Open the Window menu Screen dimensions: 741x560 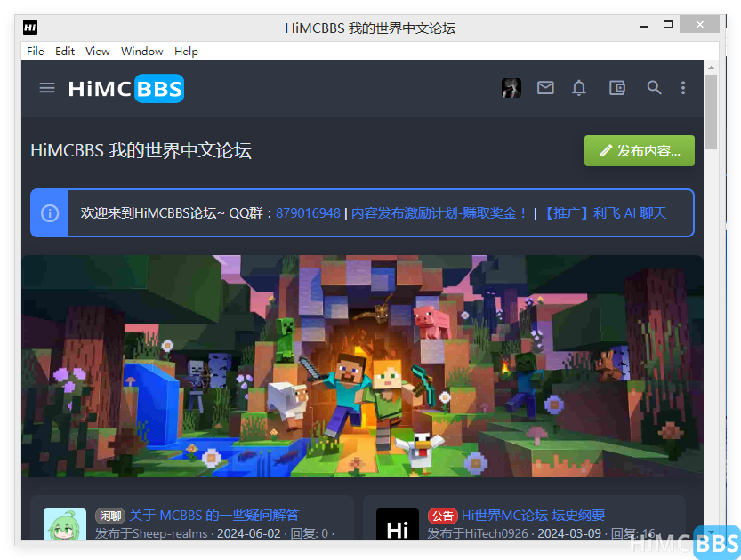(141, 51)
